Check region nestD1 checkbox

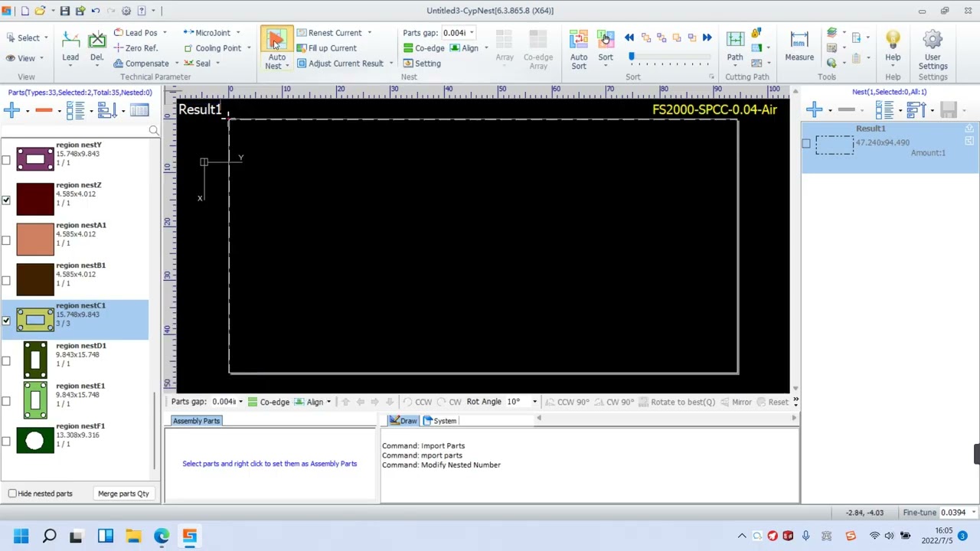pyautogui.click(x=6, y=360)
